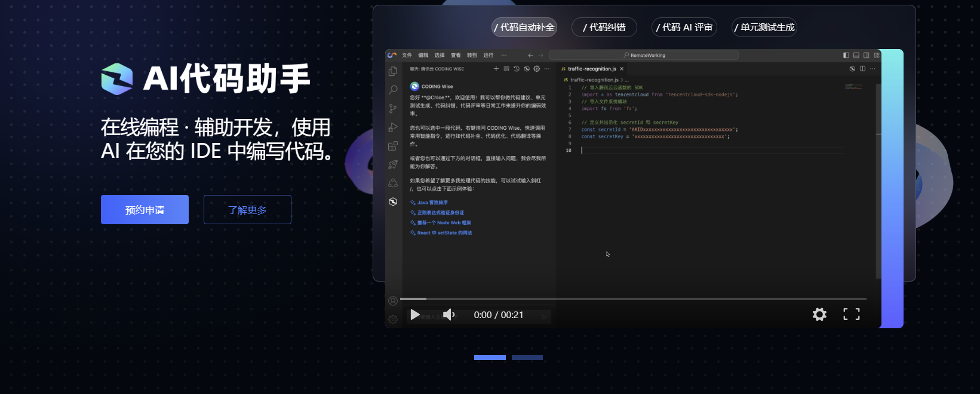
Task: Split the editor with the split icon
Action: (x=862, y=69)
